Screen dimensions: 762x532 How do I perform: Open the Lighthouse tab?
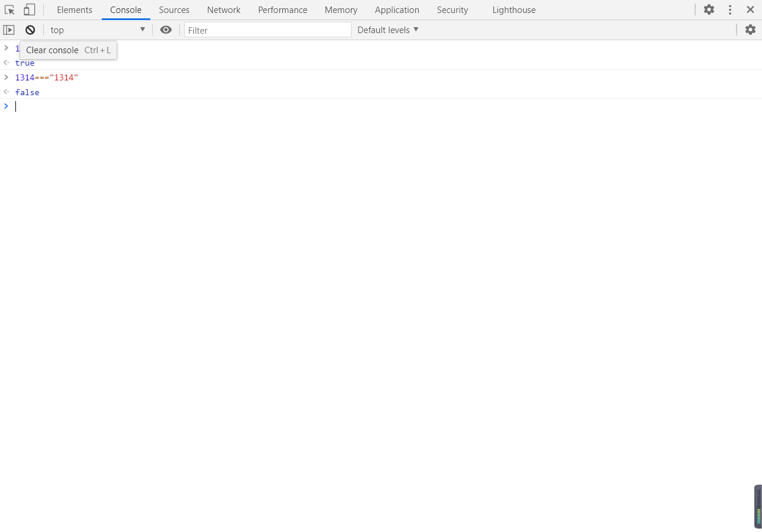pos(514,10)
